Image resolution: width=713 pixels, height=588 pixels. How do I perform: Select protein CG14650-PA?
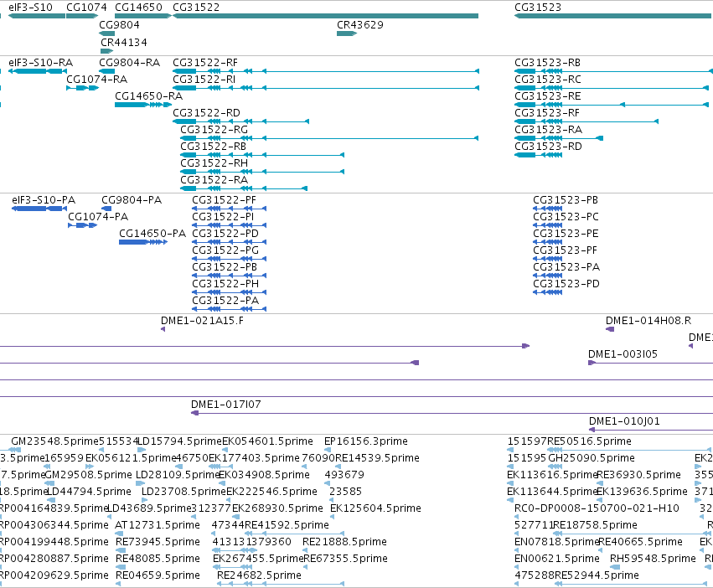[x=143, y=242]
